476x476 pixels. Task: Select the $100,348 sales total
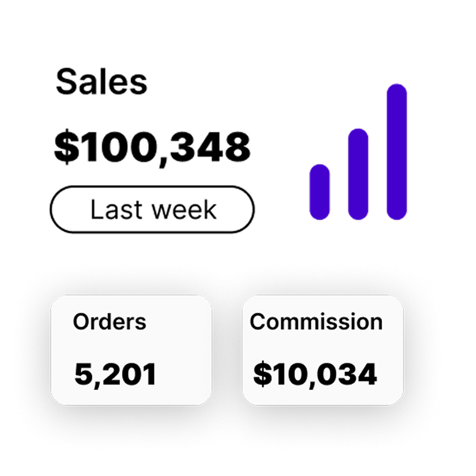pos(152,147)
